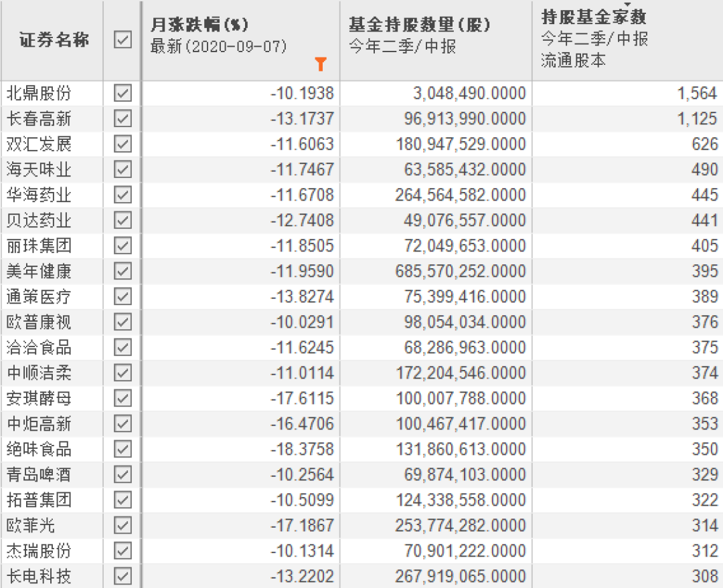Toggle the checkbox for 美年健康
Viewport: 723px width, 588px height.
click(x=123, y=270)
